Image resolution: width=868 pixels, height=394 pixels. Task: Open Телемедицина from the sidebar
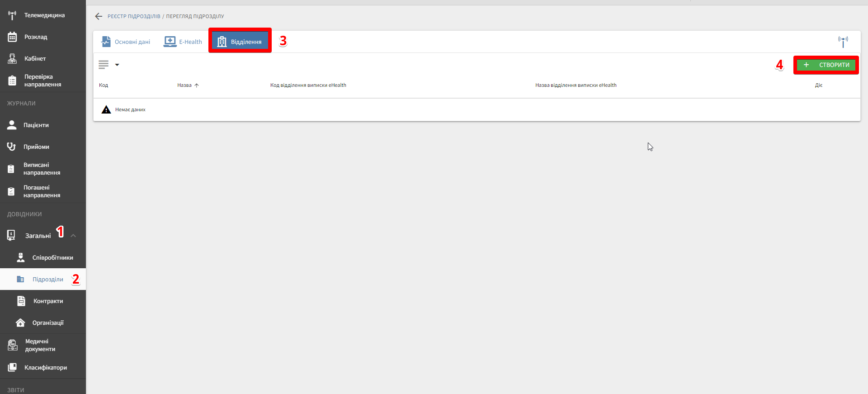pyautogui.click(x=44, y=15)
